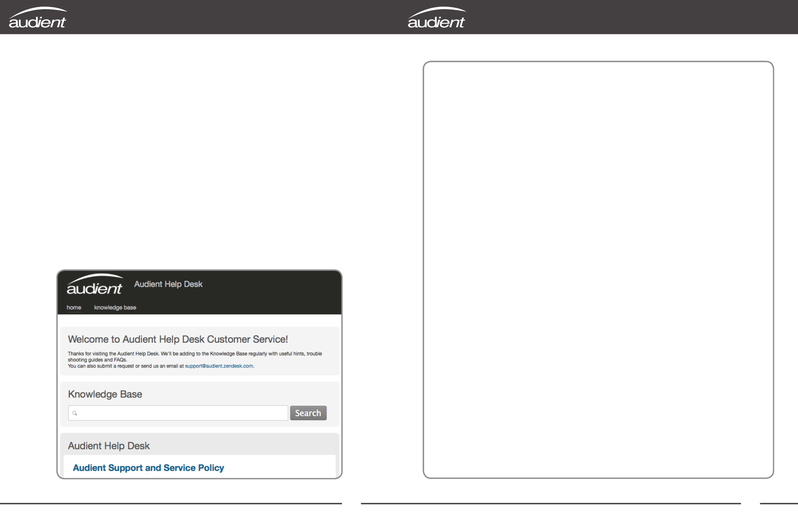Click the Knowledge Base heading
Screen dimensions: 798x532
[105, 394]
